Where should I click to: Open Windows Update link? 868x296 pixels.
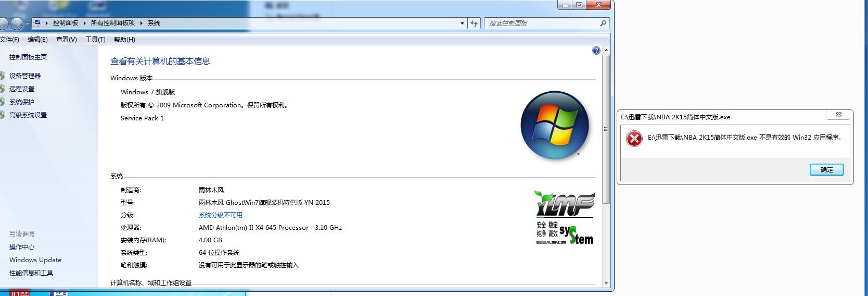35,260
